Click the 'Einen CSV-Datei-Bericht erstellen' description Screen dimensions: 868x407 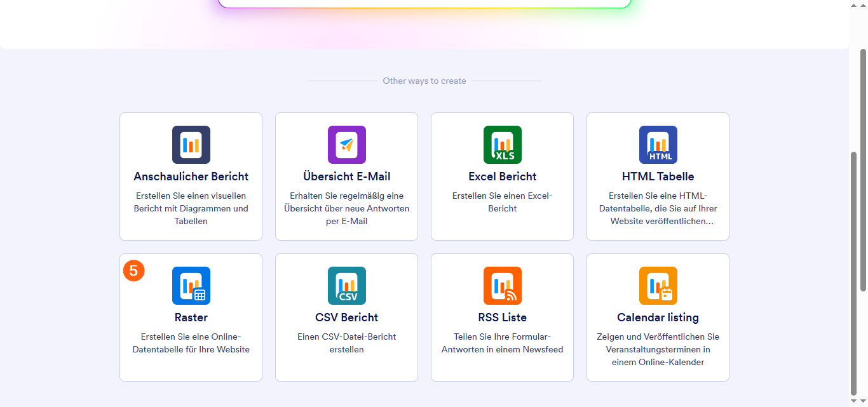(346, 343)
